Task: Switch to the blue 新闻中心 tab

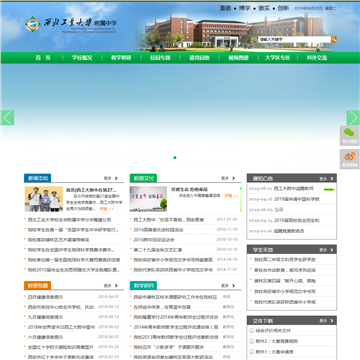Action: point(37,178)
